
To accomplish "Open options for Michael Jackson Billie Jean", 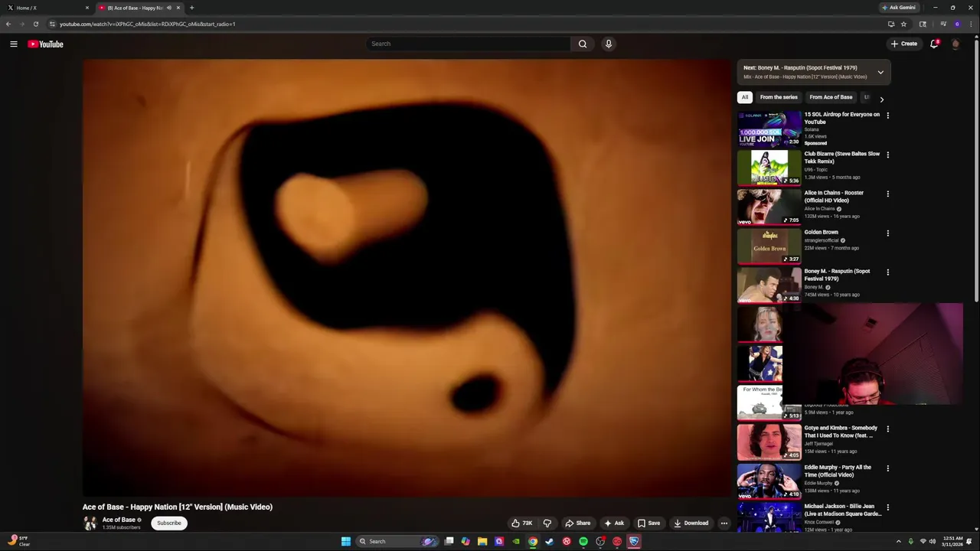I will pyautogui.click(x=888, y=507).
